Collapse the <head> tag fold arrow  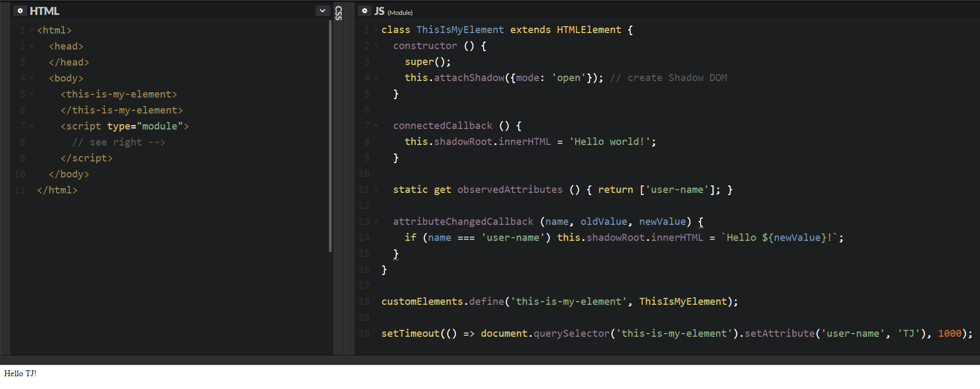click(32, 46)
